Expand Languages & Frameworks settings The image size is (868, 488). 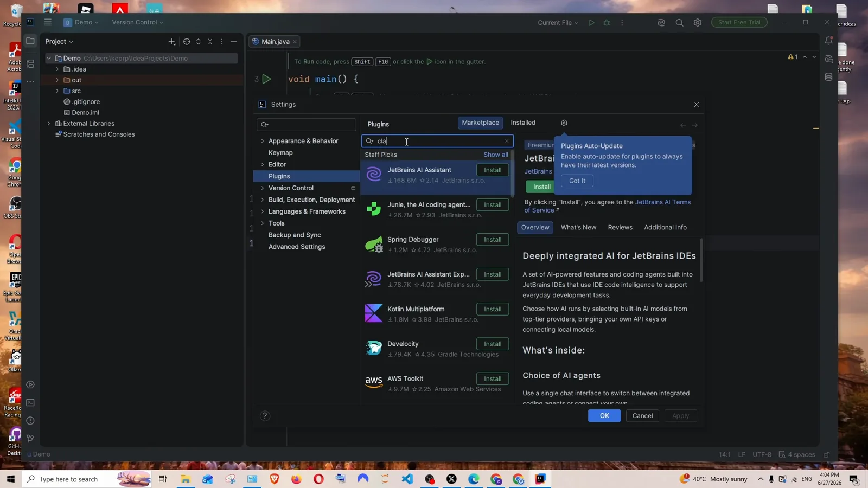click(263, 211)
